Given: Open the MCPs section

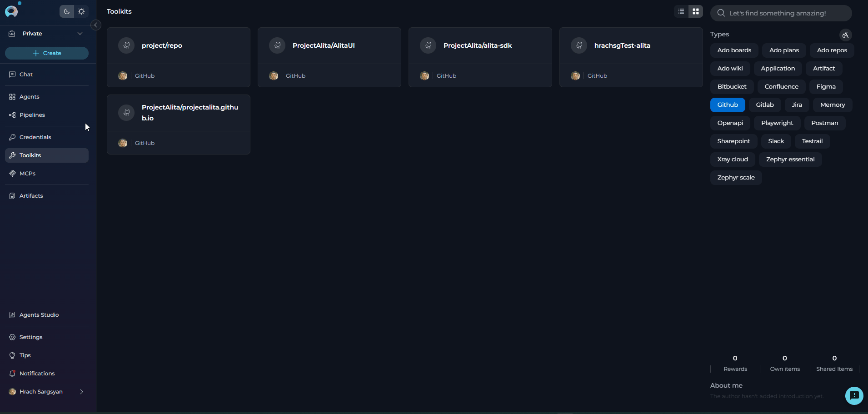Looking at the screenshot, I should [x=28, y=173].
